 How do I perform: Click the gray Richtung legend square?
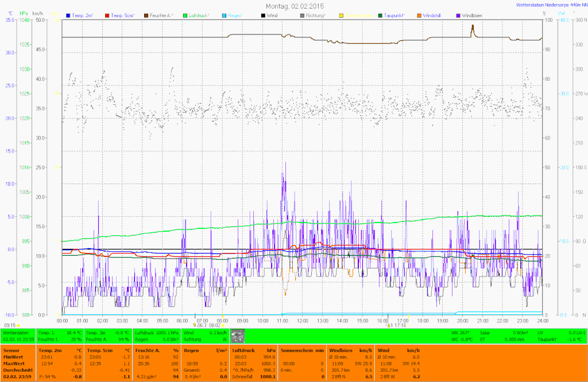[303, 15]
